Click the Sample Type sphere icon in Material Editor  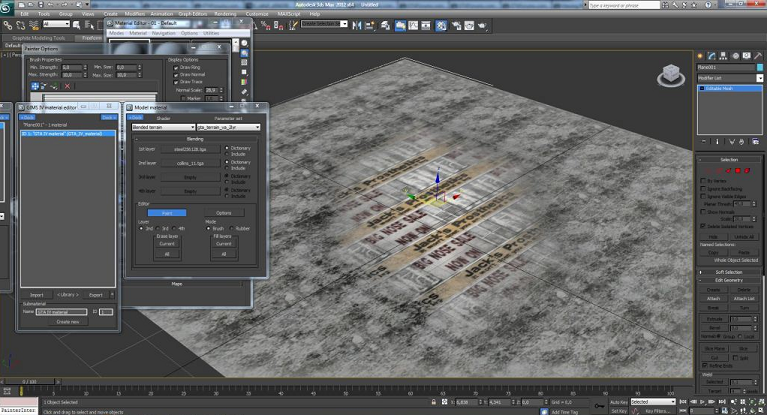coord(245,44)
